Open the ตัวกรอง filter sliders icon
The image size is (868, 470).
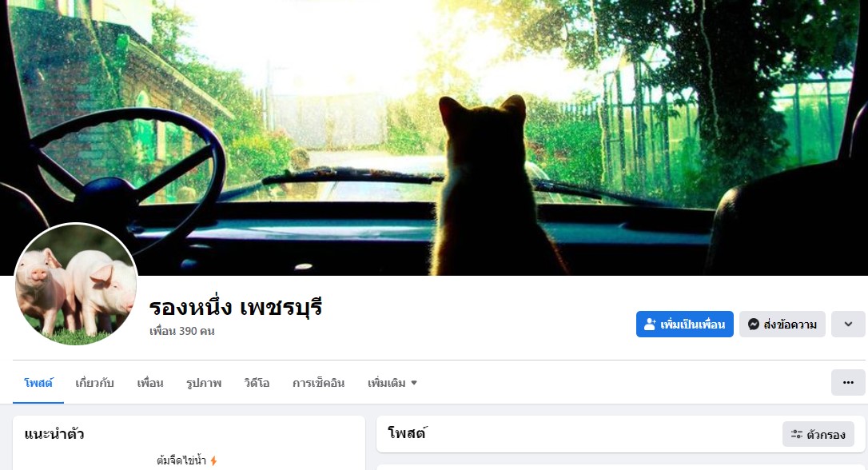click(x=797, y=435)
